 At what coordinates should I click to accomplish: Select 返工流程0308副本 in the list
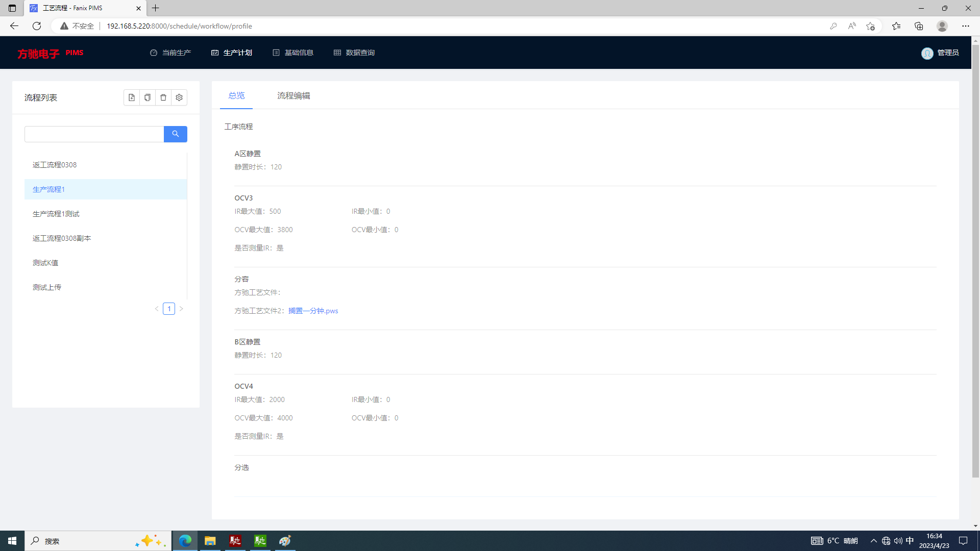point(106,238)
